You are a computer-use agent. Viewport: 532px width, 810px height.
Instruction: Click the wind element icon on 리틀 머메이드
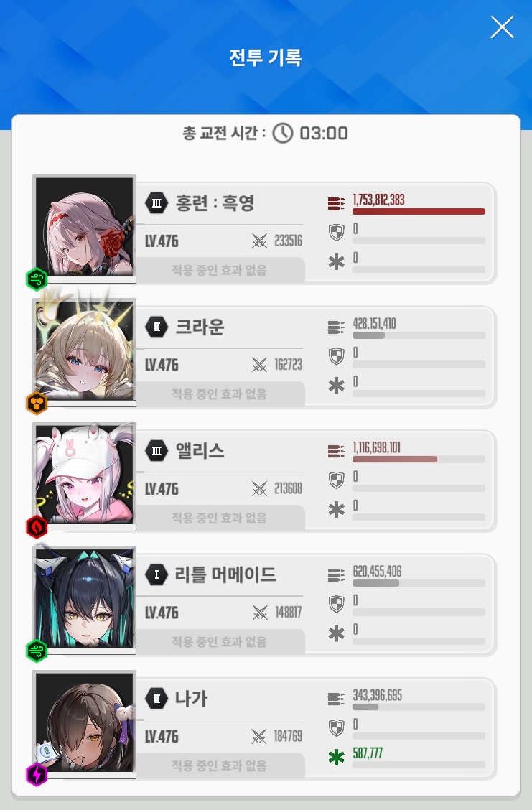[37, 651]
